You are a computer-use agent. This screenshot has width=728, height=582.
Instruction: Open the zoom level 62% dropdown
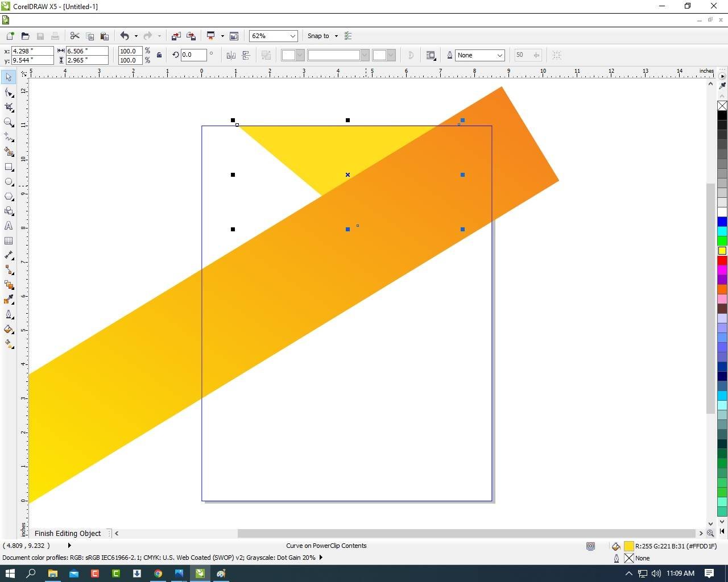point(292,36)
